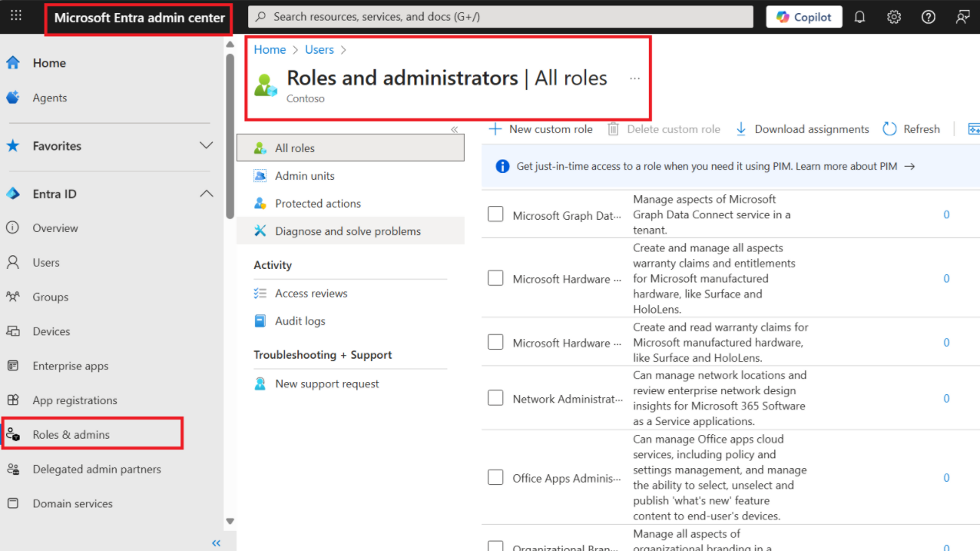Click the Favorites star icon

(12, 145)
